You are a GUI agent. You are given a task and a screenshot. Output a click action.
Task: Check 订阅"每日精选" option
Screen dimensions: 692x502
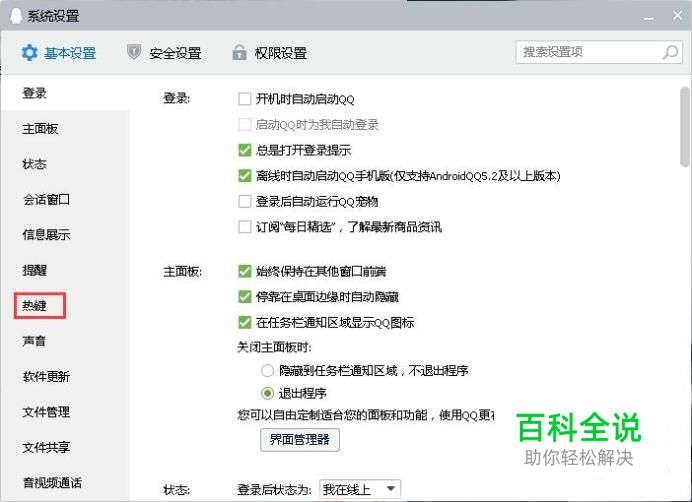(244, 227)
